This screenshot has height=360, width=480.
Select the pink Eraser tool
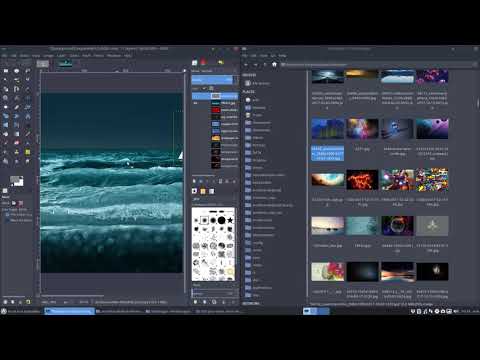[16, 143]
